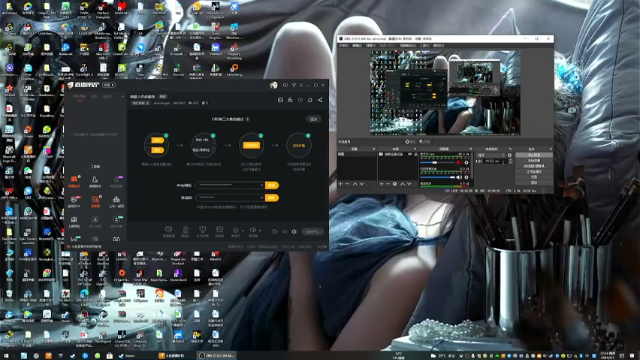Pop out the OBS audio mixer dock
Viewport: 640px width, 360px height.
[471, 149]
